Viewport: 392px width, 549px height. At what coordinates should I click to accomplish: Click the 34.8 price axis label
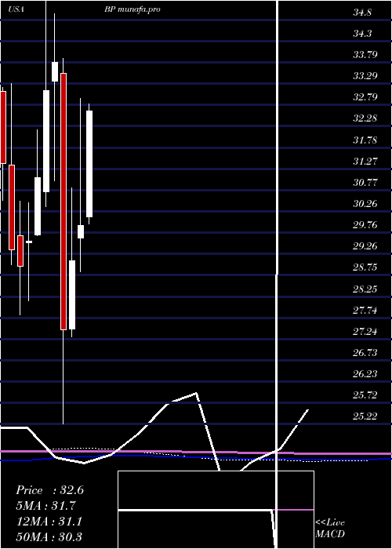point(362,13)
